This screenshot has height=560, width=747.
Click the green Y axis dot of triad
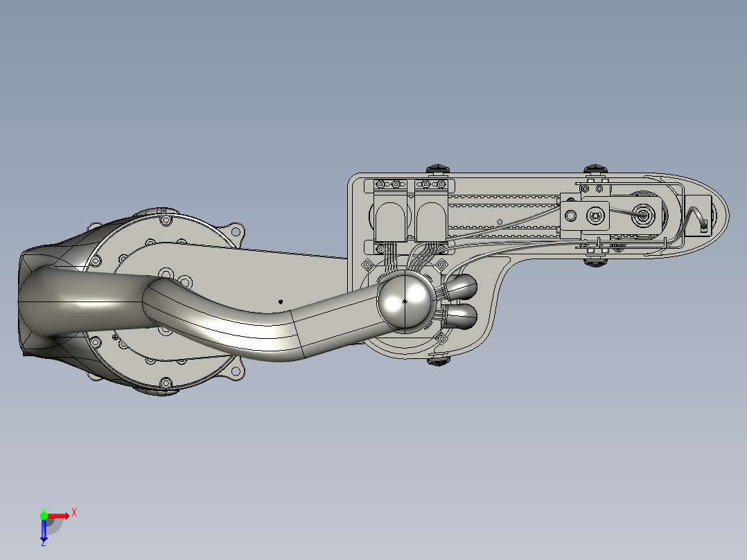coord(44,516)
